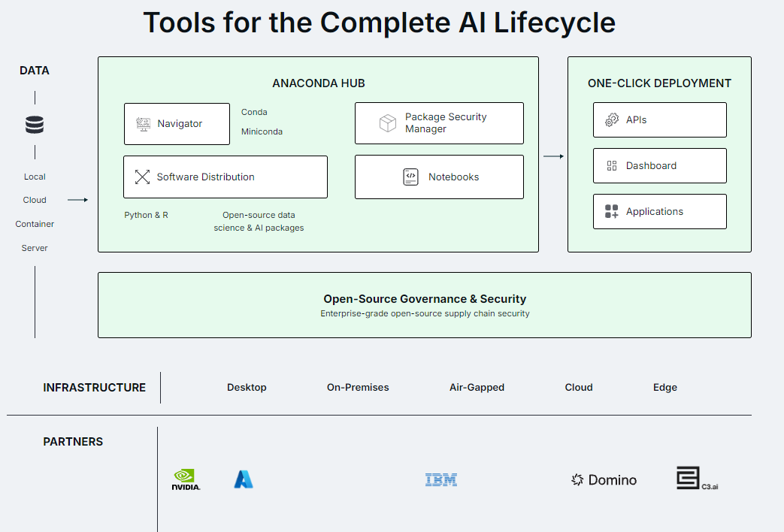Click the NVIDIA partner logo
Image resolution: width=784 pixels, height=532 pixels.
coord(186,479)
